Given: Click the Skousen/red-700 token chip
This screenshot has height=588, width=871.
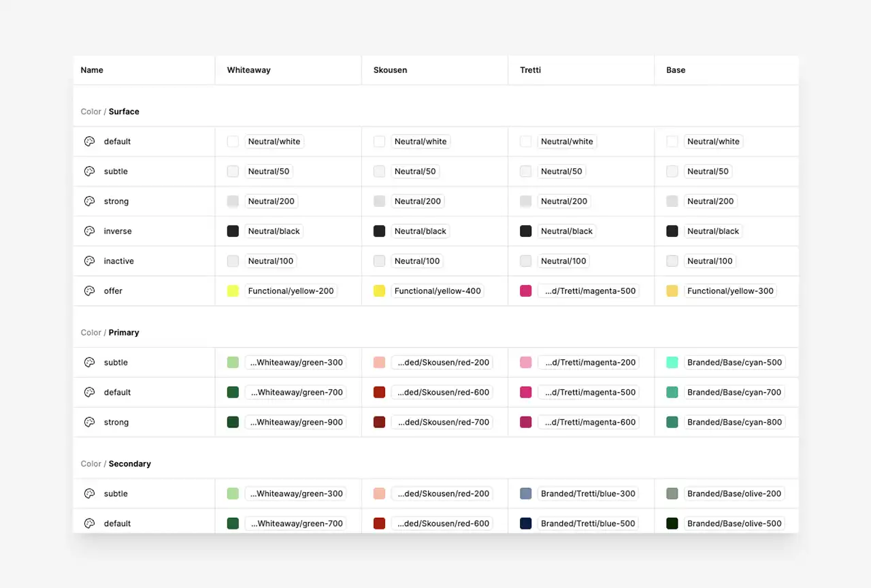Looking at the screenshot, I should (442, 423).
